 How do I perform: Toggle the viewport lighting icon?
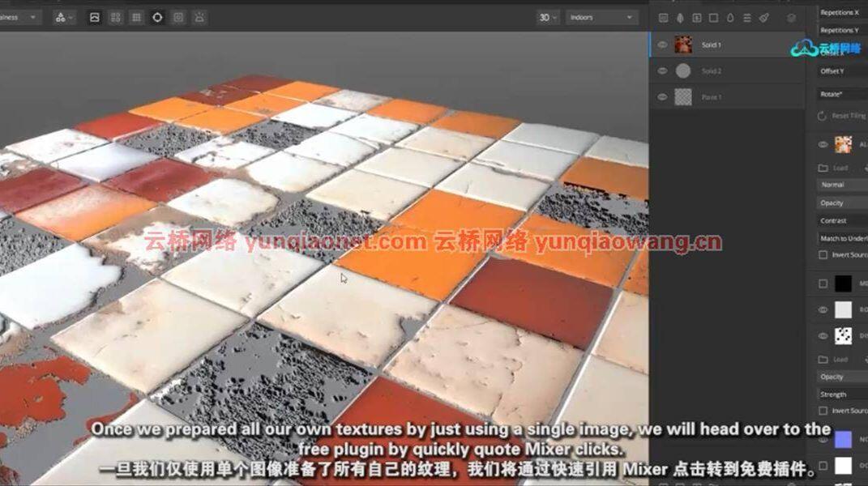[199, 17]
